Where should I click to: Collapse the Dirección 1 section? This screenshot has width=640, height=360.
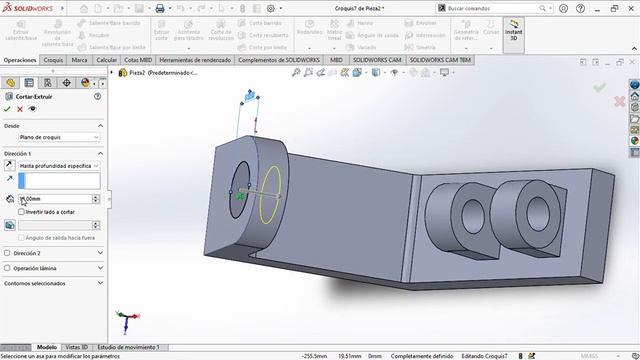tap(100, 153)
